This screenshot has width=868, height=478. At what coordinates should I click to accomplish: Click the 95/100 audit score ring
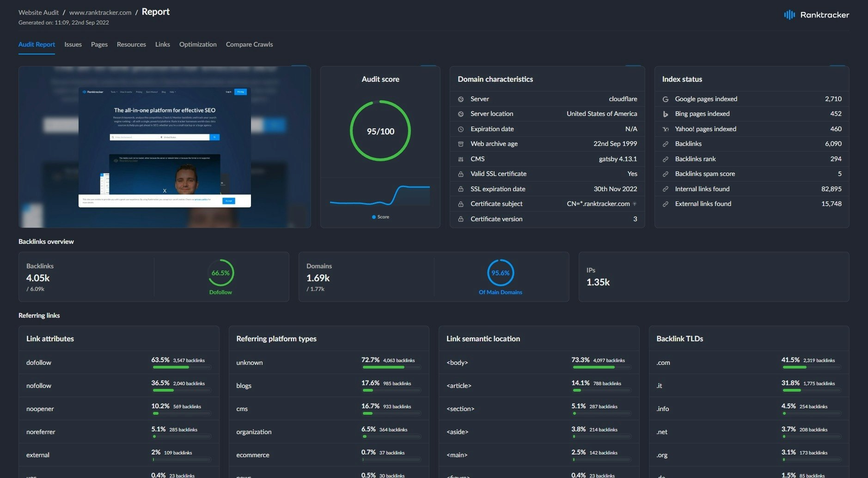point(380,131)
